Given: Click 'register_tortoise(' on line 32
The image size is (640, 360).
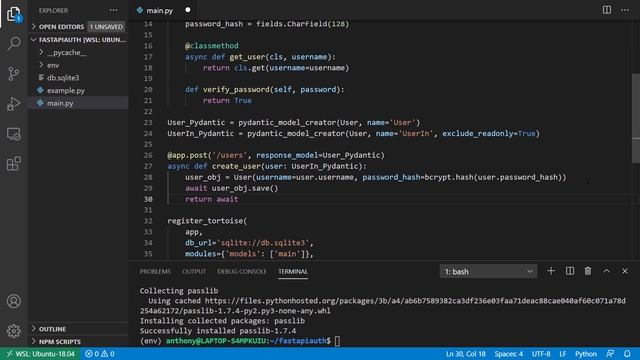Looking at the screenshot, I should 207,221.
